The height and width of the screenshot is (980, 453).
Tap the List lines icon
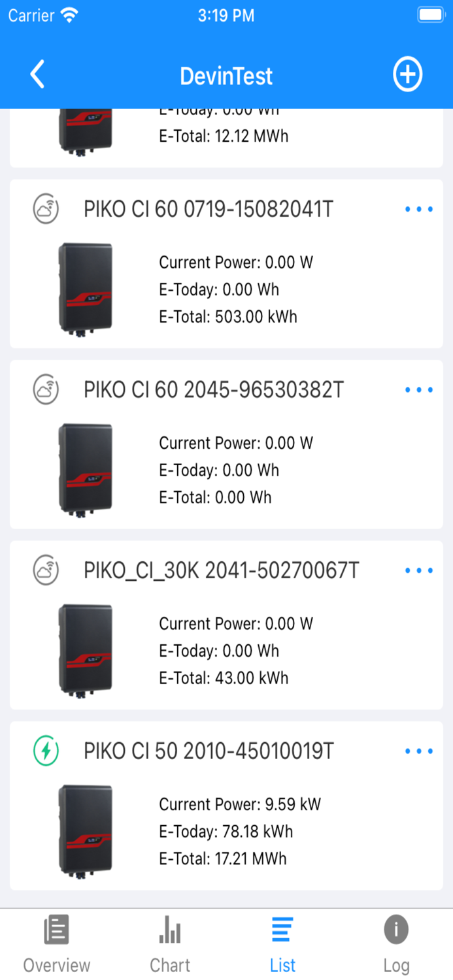[282, 928]
